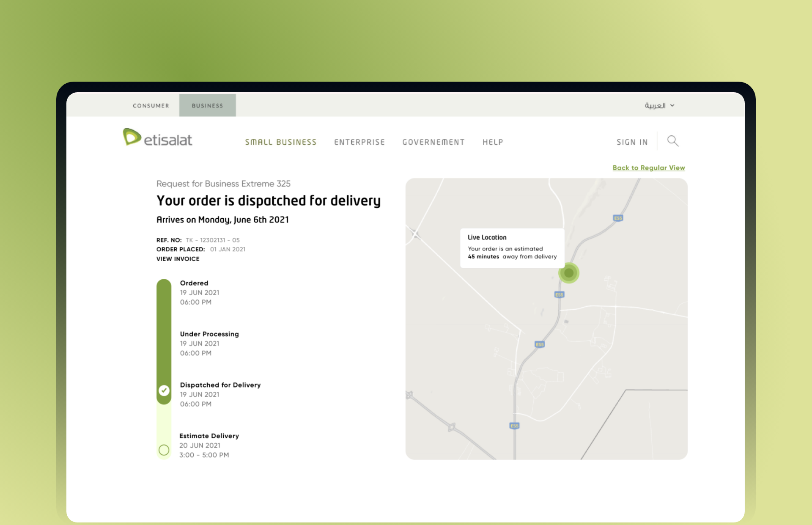Expand the Help navigation item
Screen dimensions: 812x525
coord(492,142)
